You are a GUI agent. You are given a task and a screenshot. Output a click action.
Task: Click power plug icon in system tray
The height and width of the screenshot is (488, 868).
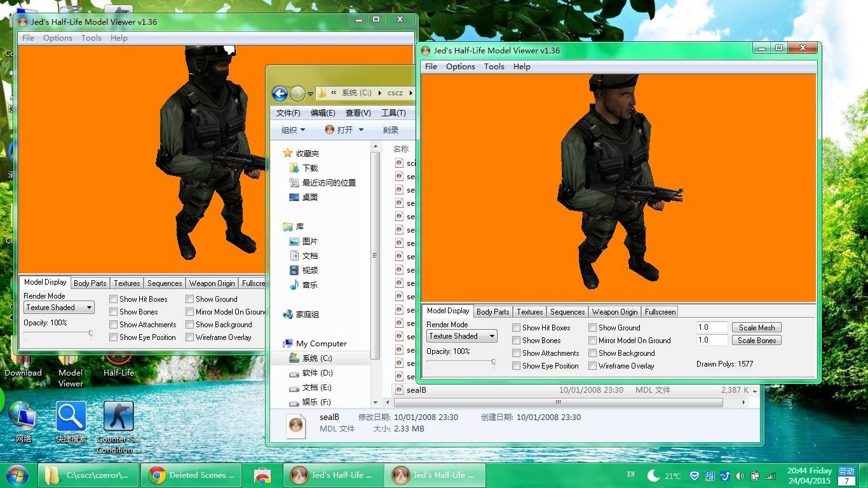click(755, 475)
